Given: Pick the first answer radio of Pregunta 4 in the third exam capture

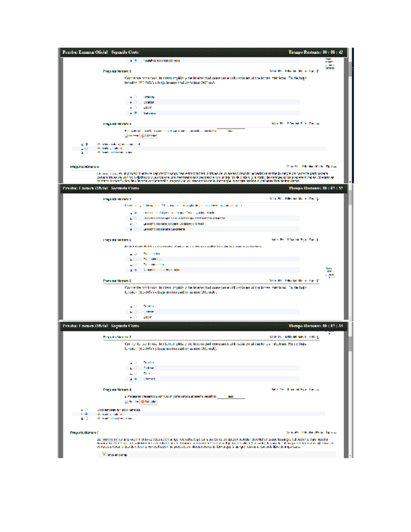Looking at the screenshot, I should click(87, 410).
